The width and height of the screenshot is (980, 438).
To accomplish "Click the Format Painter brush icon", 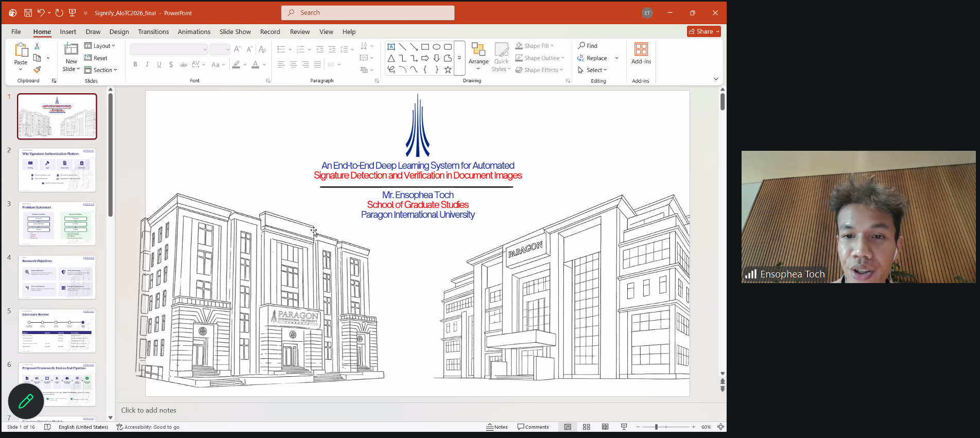I will click(37, 69).
